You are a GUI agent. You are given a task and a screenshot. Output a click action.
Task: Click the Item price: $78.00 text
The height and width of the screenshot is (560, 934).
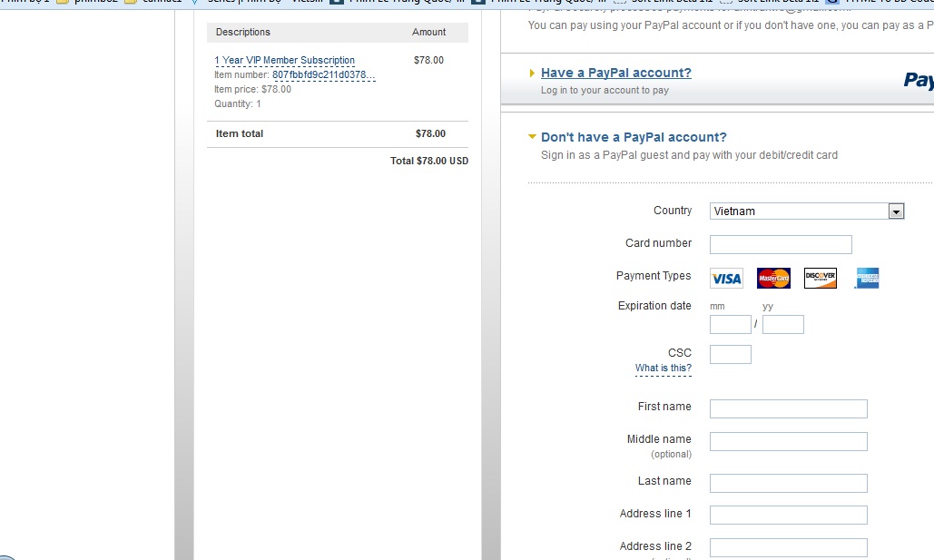[x=252, y=89]
